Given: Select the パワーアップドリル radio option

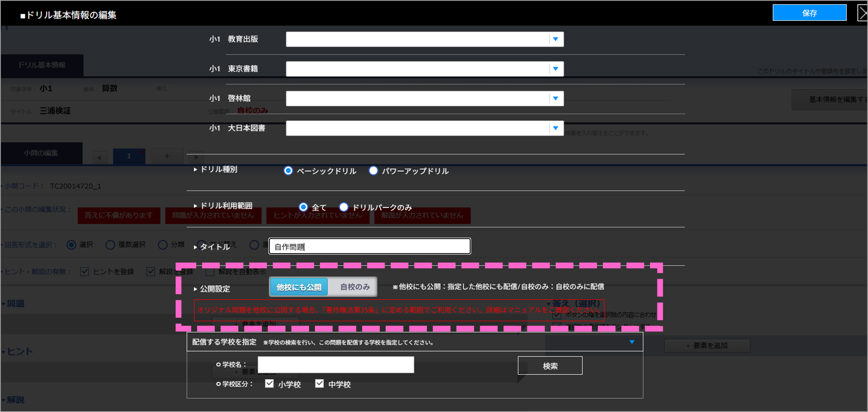Looking at the screenshot, I should (373, 171).
